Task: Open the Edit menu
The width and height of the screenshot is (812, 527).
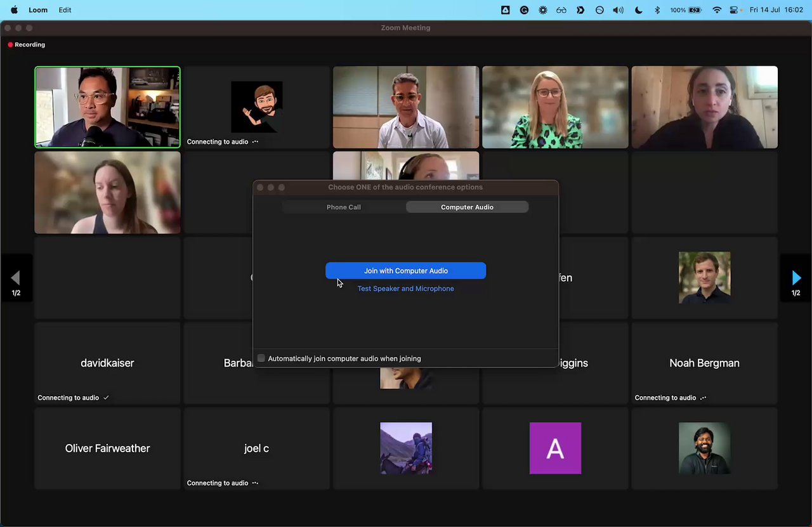Action: [65, 10]
